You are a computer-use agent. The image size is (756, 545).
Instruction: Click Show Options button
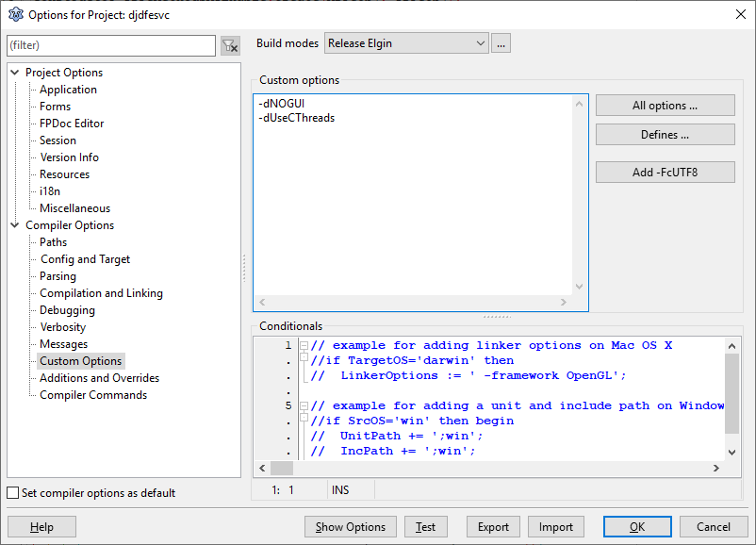click(351, 527)
